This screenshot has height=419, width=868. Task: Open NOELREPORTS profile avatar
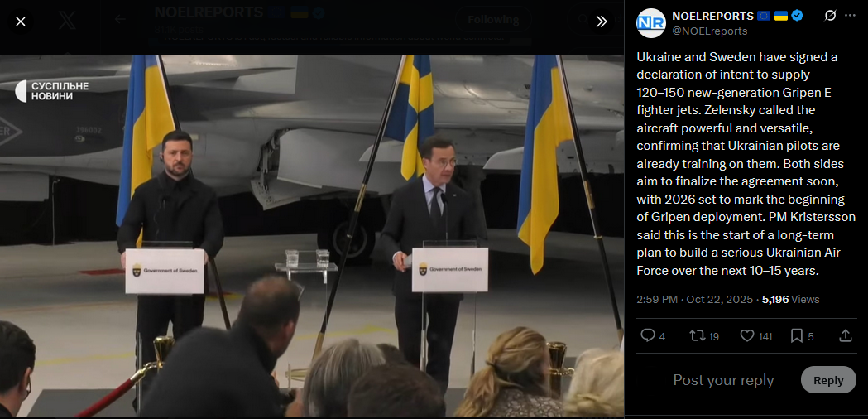coord(650,23)
